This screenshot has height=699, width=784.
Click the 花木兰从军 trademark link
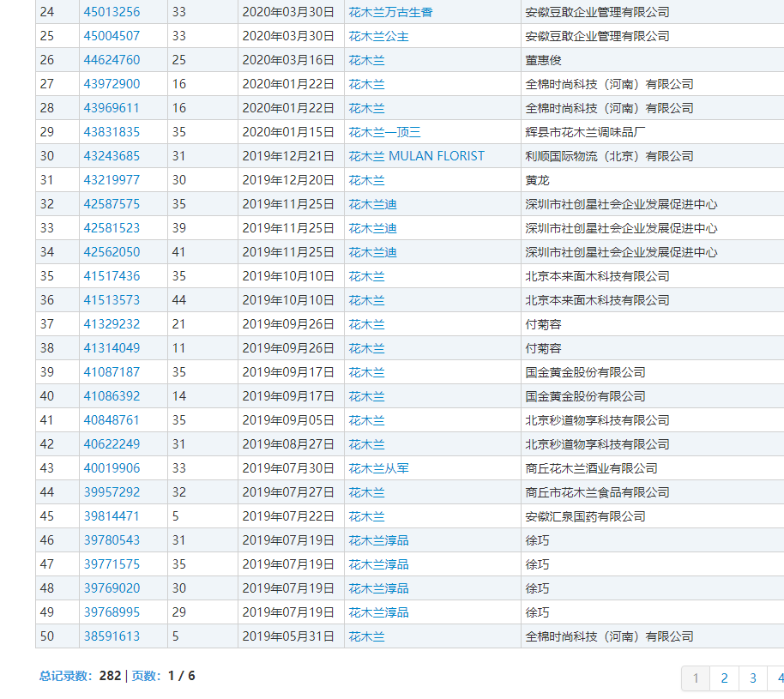click(x=378, y=468)
